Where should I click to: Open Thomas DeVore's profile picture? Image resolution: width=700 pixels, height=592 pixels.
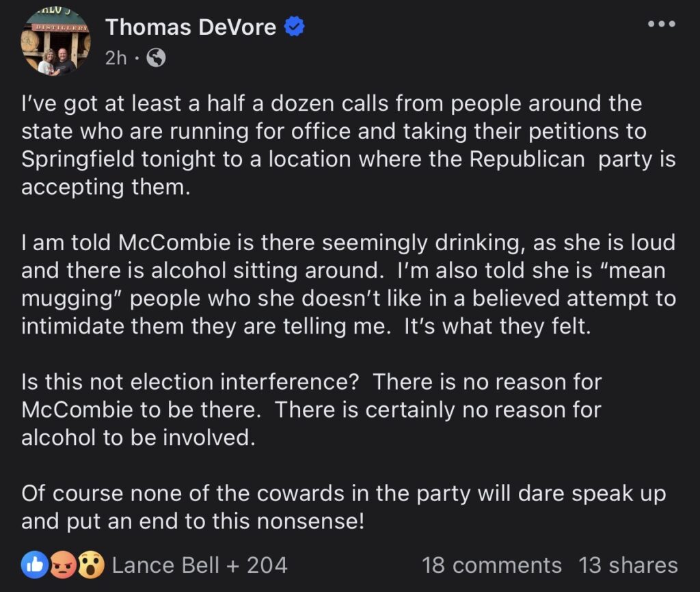(x=57, y=42)
